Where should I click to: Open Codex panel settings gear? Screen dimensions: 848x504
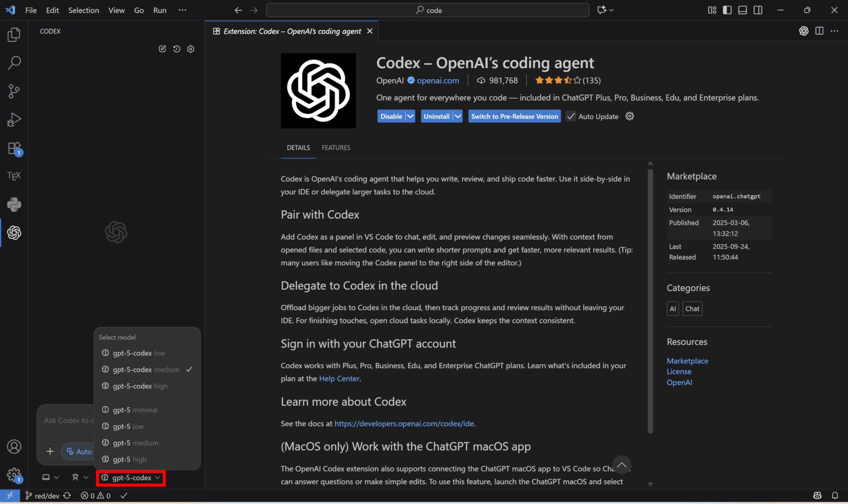click(x=191, y=49)
